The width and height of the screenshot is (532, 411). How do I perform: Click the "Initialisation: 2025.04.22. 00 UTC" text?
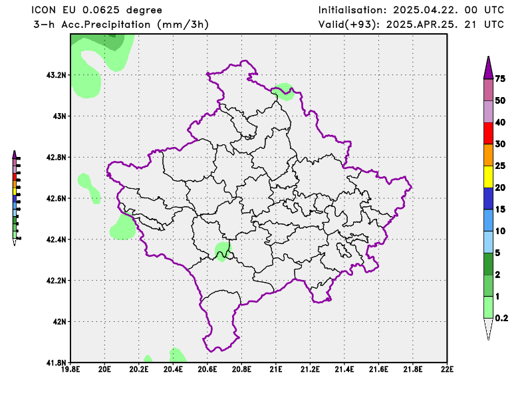tap(411, 10)
